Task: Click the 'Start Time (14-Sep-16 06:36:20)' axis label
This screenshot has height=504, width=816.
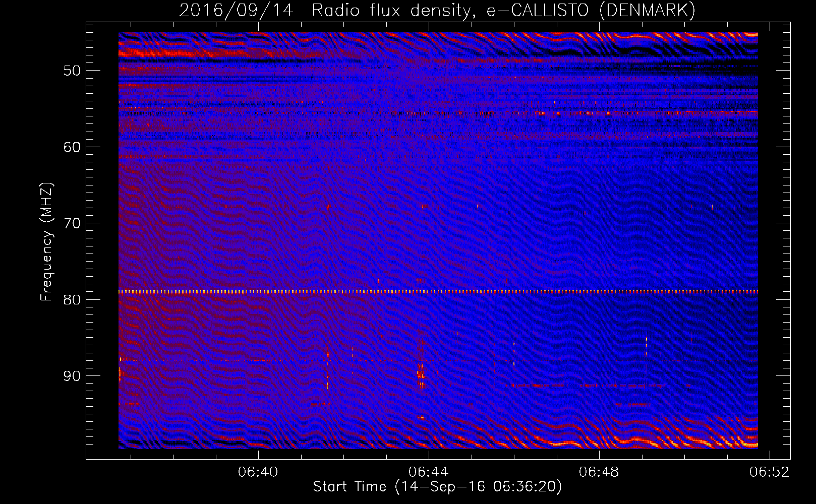Action: pos(437,487)
